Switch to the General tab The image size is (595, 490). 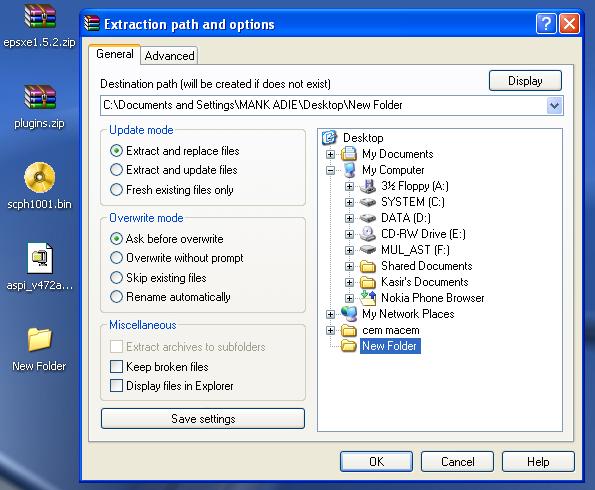point(115,54)
